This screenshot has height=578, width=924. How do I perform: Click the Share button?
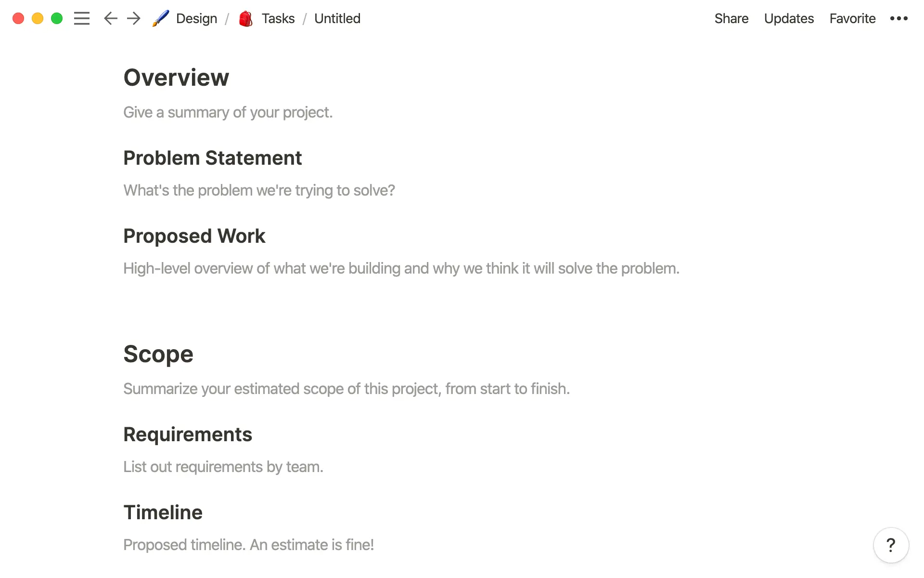tap(731, 18)
